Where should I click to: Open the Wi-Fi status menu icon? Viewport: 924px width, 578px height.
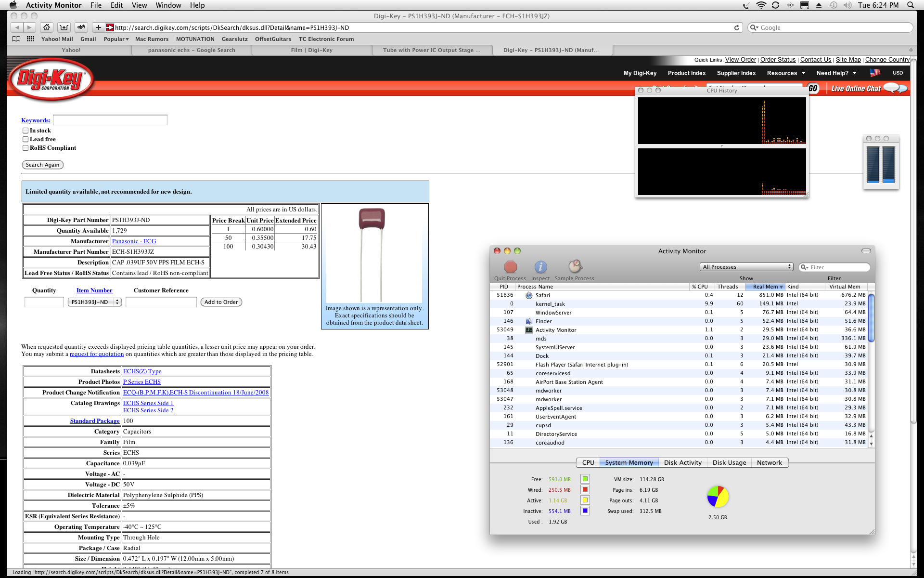point(761,5)
